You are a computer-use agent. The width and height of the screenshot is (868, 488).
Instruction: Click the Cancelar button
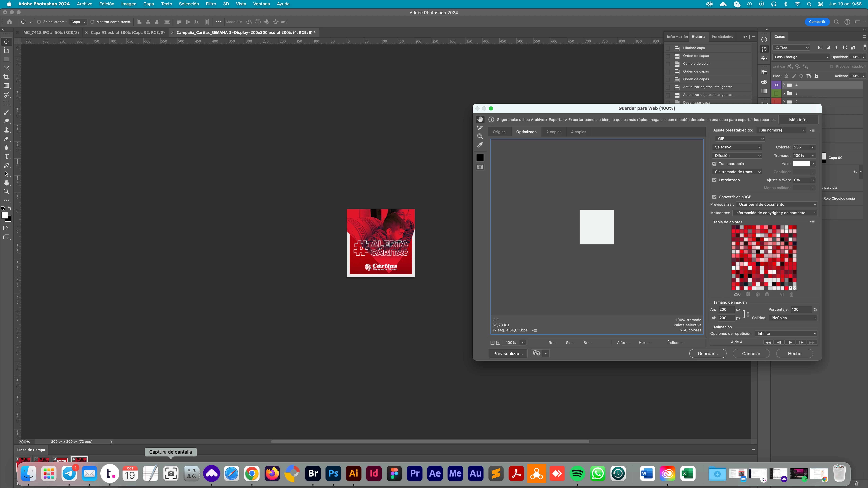tap(751, 353)
